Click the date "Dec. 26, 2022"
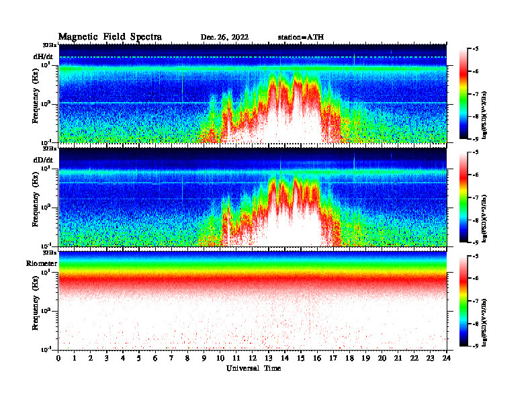Screen dimensions: 532x411 point(224,38)
